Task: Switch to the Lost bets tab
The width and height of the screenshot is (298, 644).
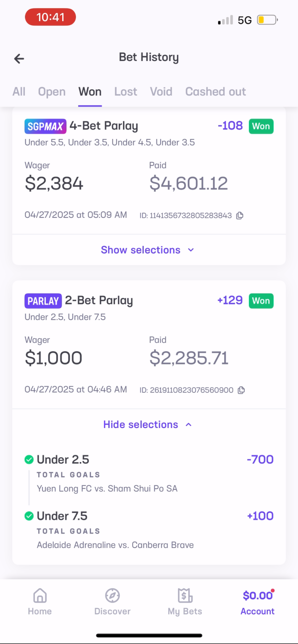Action: (126, 92)
